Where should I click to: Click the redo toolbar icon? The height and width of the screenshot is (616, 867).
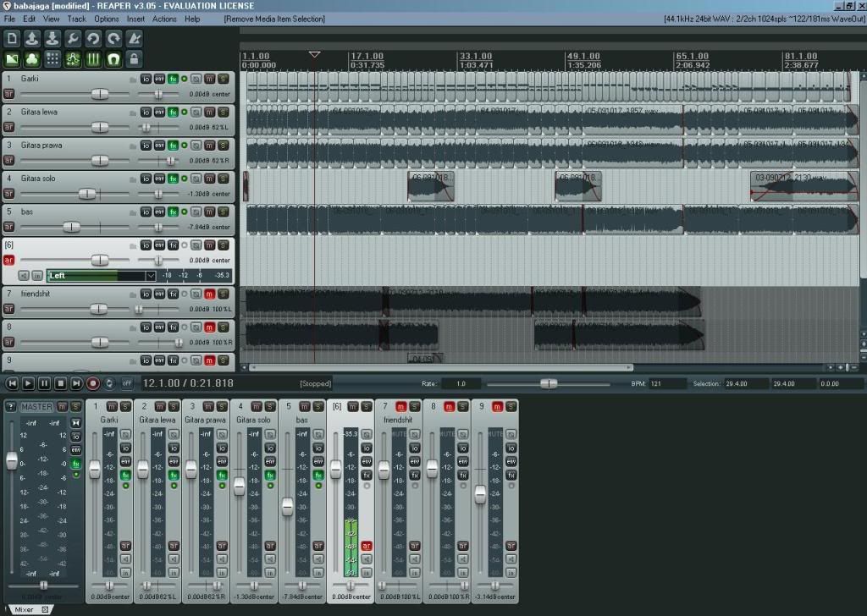point(113,39)
